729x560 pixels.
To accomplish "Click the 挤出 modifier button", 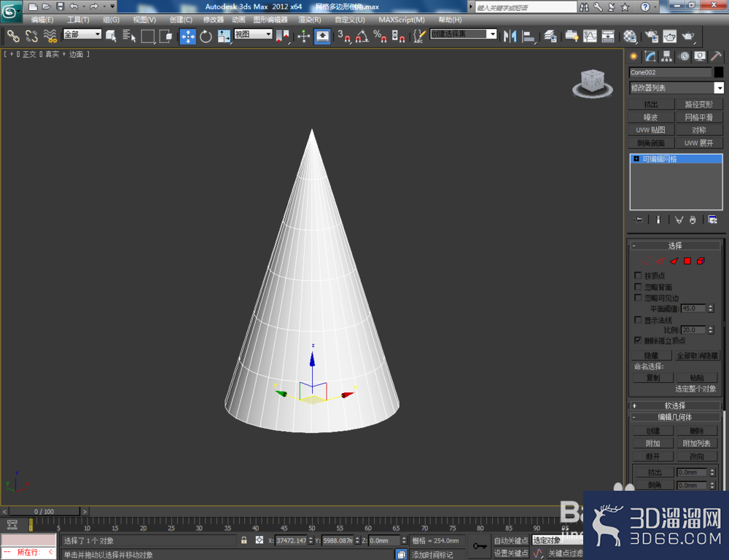I will point(651,104).
